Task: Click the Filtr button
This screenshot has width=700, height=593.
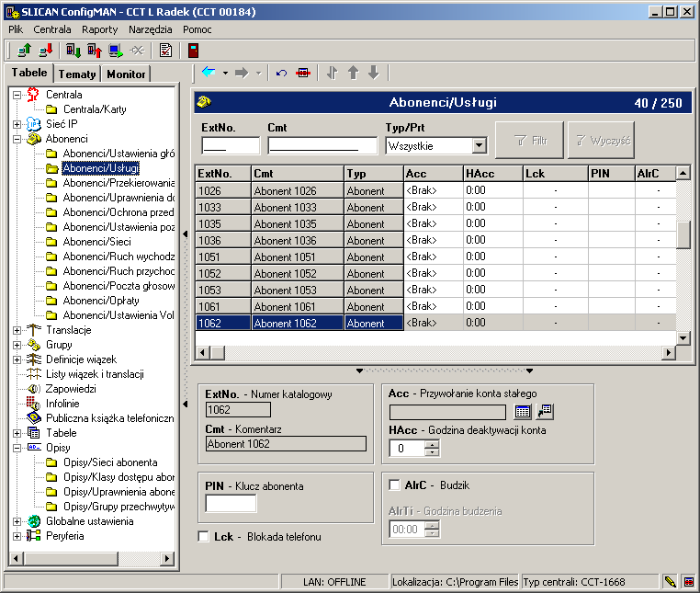Action: [x=529, y=141]
